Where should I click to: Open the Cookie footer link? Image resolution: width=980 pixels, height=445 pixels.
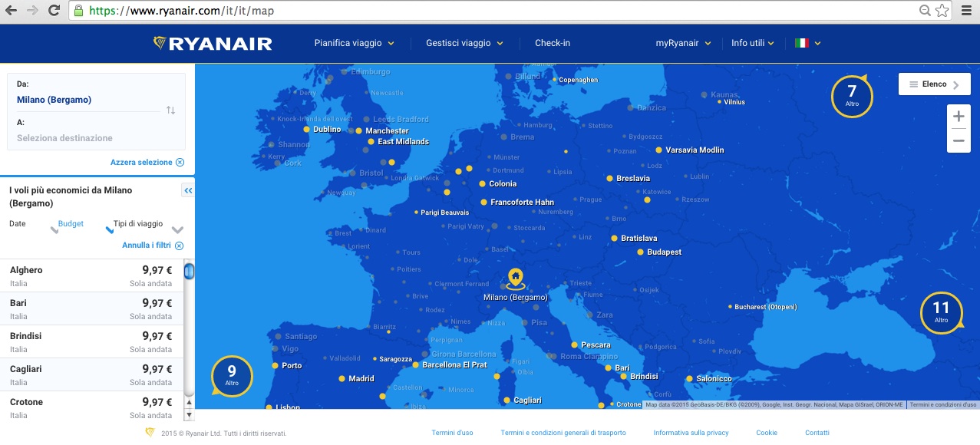pos(767,433)
